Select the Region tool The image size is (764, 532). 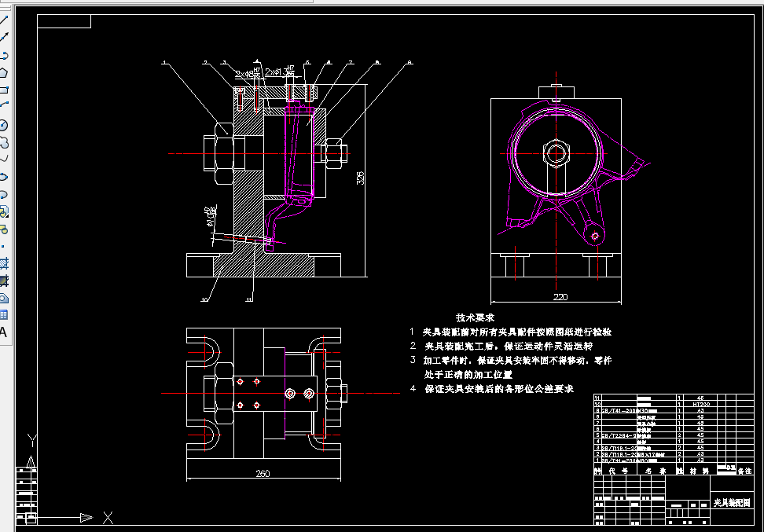(3, 298)
